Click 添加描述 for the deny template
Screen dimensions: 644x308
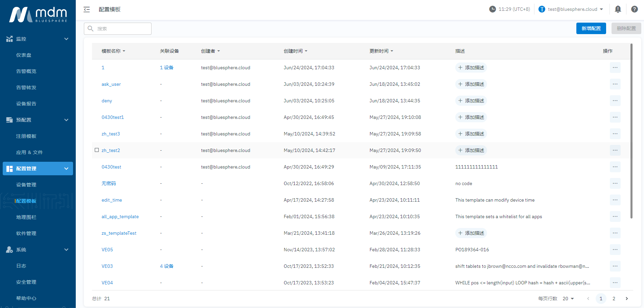(471, 101)
